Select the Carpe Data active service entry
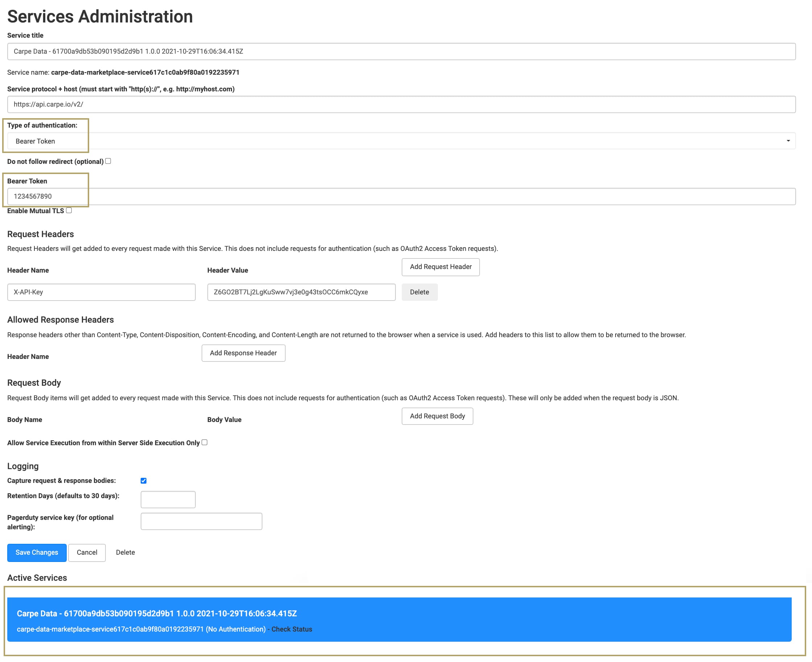 [399, 620]
